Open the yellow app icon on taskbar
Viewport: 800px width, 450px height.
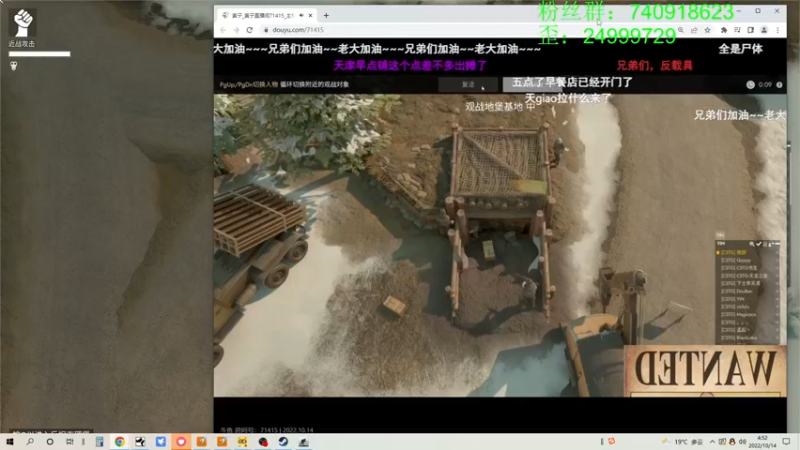point(242,442)
